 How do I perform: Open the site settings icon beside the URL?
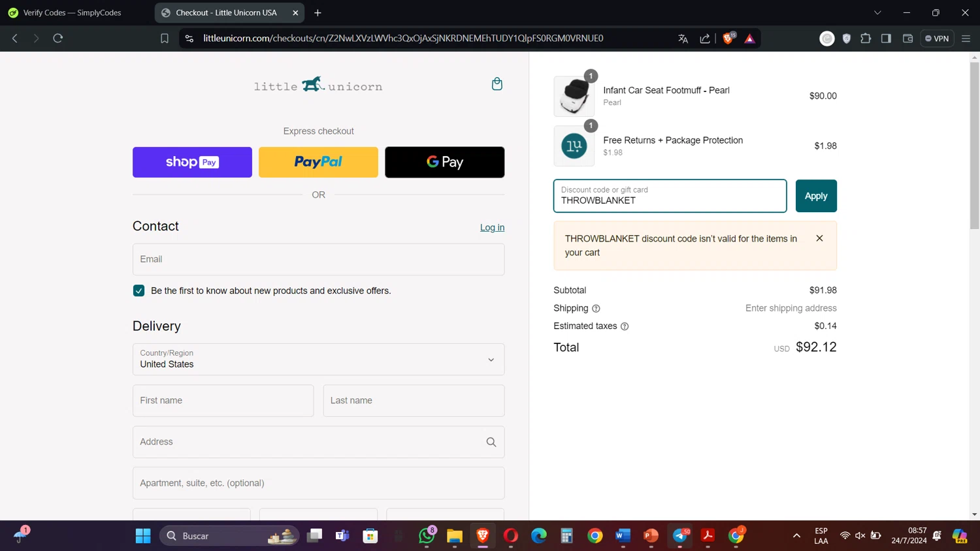coord(189,39)
